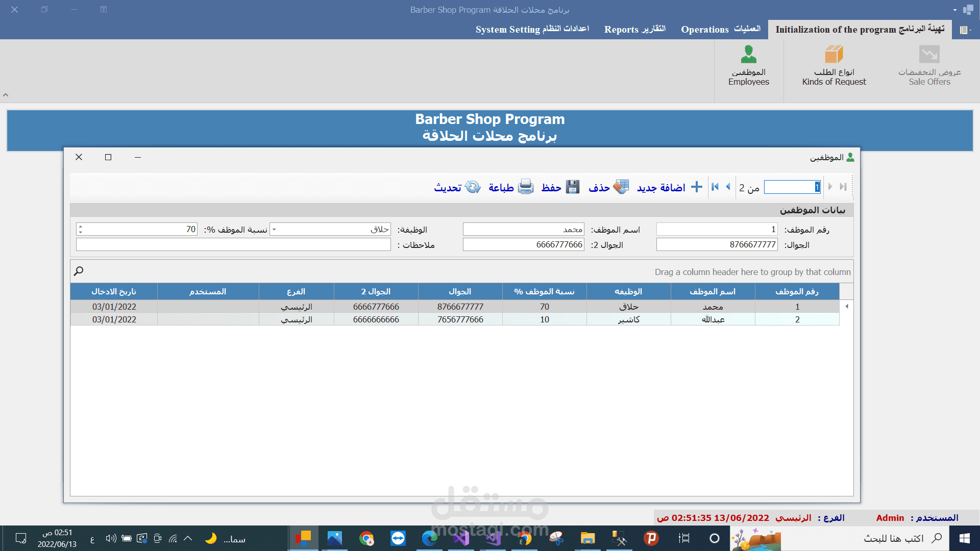Click the Sale Offers chart icon
Image resolution: width=980 pixels, height=551 pixels.
(x=929, y=55)
